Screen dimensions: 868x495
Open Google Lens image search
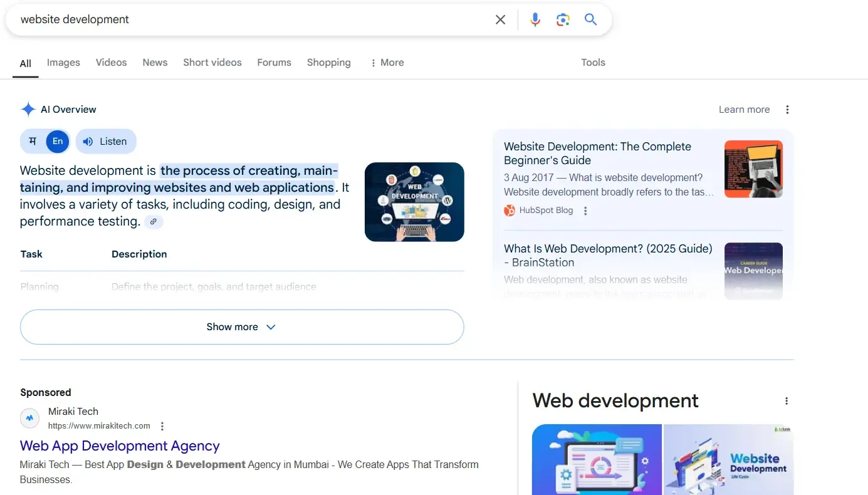pyautogui.click(x=563, y=19)
